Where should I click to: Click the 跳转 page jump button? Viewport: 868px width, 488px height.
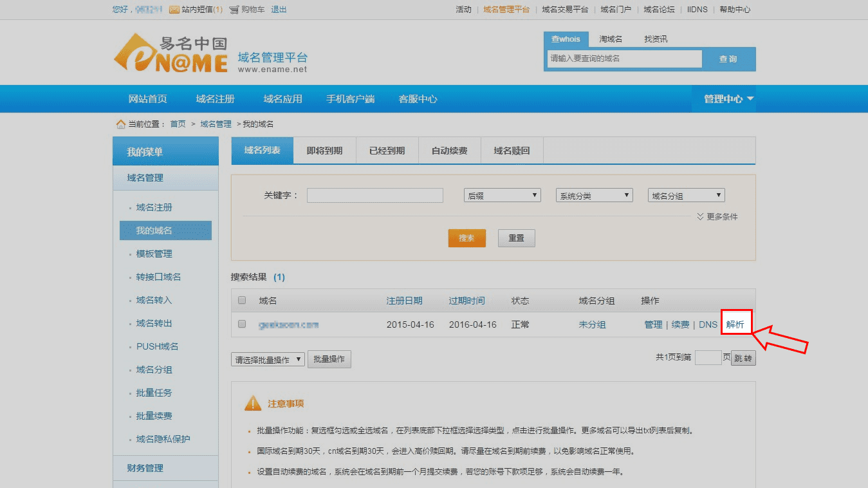743,358
